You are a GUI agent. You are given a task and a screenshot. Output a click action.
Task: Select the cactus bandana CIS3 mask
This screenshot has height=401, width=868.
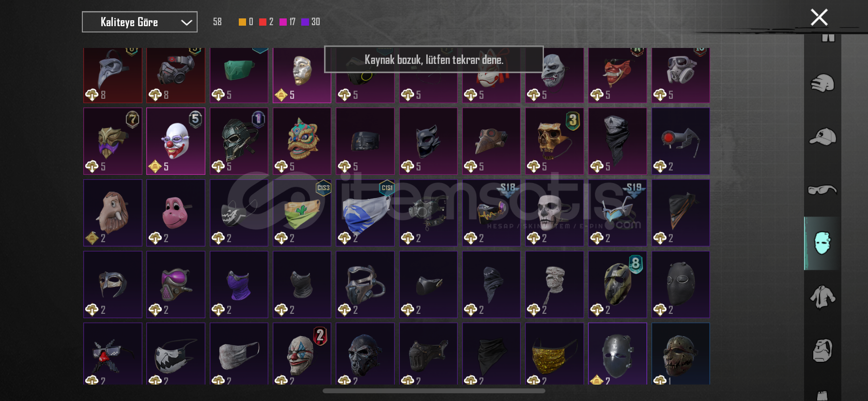pos(302,213)
